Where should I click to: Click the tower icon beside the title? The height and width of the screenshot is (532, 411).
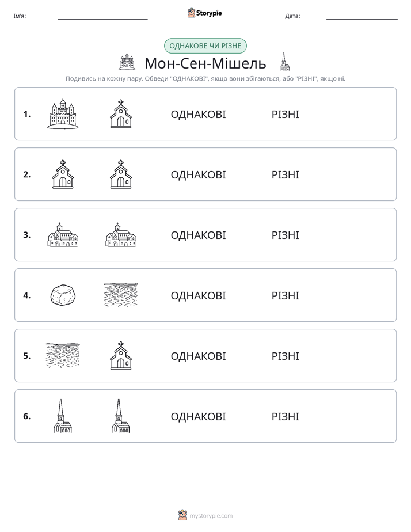coord(284,62)
